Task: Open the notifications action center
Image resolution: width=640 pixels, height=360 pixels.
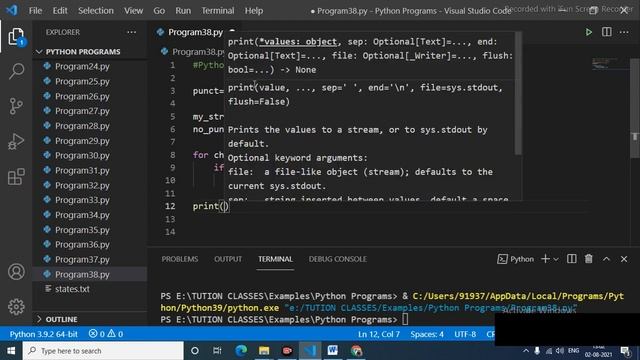Action: pos(625,351)
